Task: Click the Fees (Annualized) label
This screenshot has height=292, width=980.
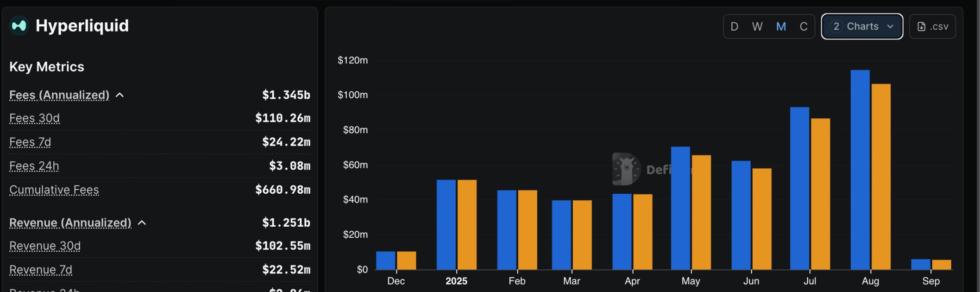Action: (59, 95)
